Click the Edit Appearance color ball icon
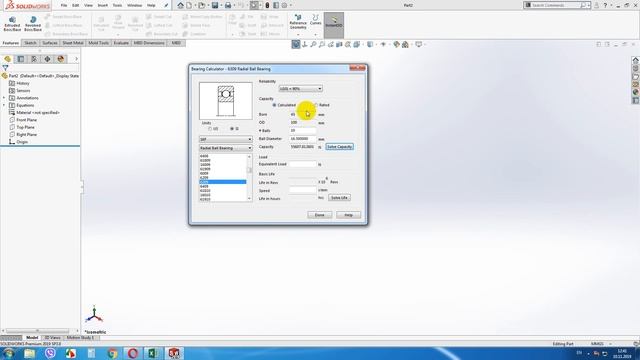The image size is (640, 360). (396, 44)
